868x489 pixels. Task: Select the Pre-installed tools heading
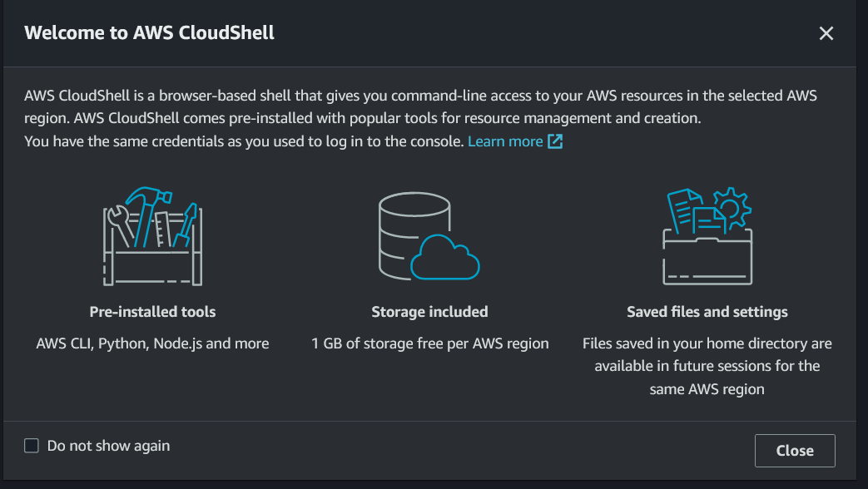153,312
